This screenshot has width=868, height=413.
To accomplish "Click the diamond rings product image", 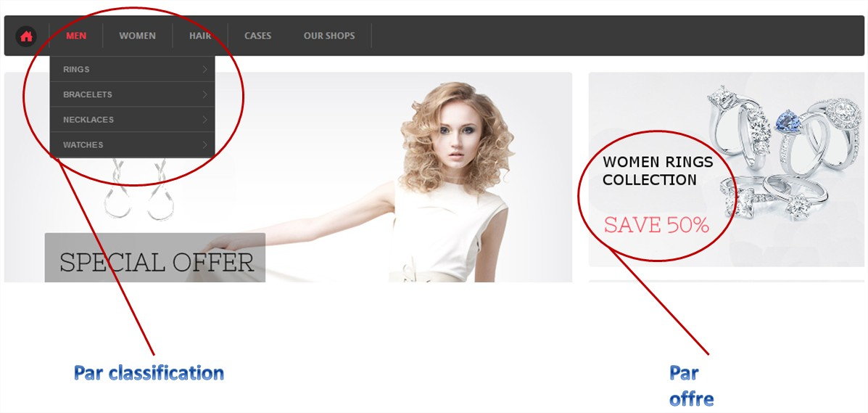I will (x=787, y=152).
